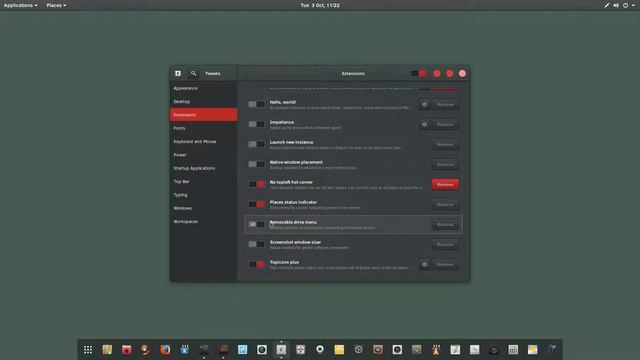
Task: Select the Extensions sidebar item
Action: 203,115
